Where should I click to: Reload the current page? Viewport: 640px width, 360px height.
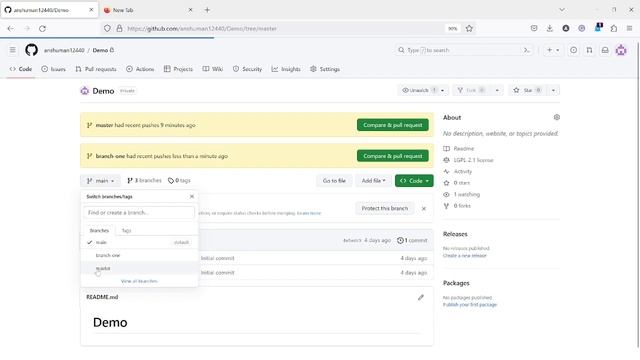tap(42, 29)
